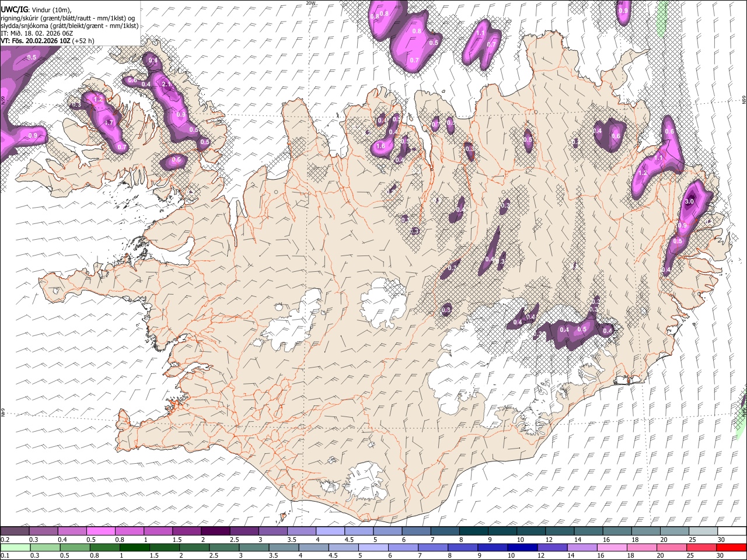Click the 1.7 precipitation value on the map

tap(109, 123)
